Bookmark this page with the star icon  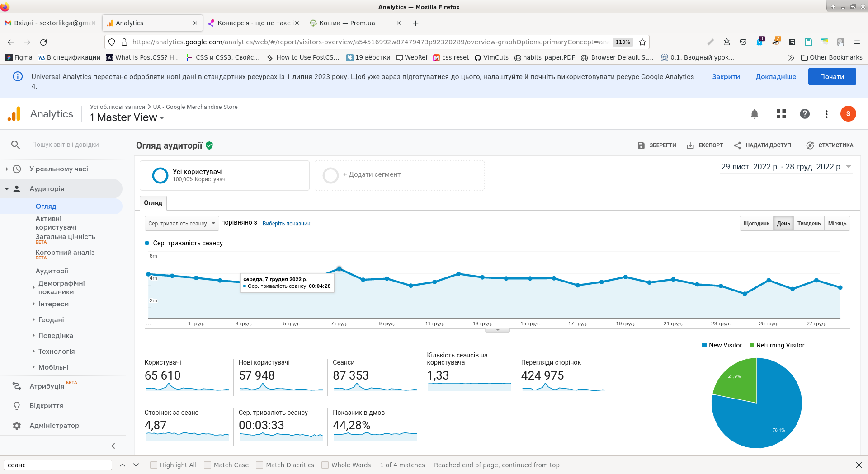(x=642, y=42)
